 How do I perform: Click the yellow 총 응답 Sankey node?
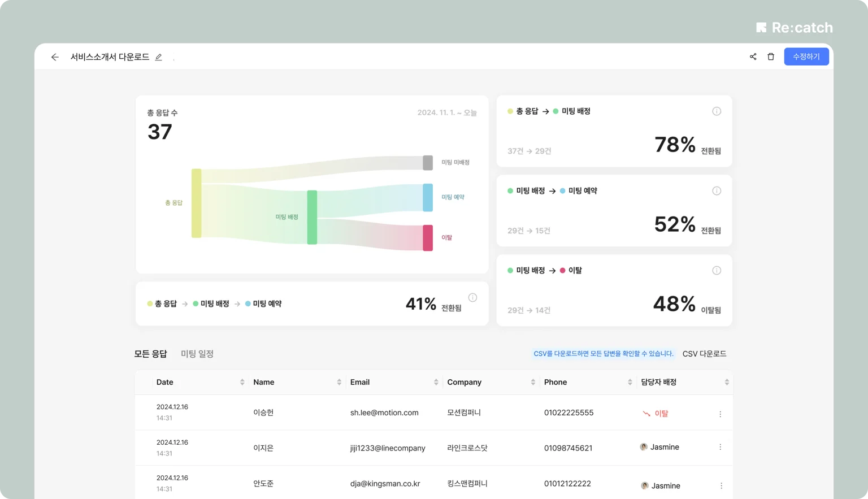(x=197, y=203)
